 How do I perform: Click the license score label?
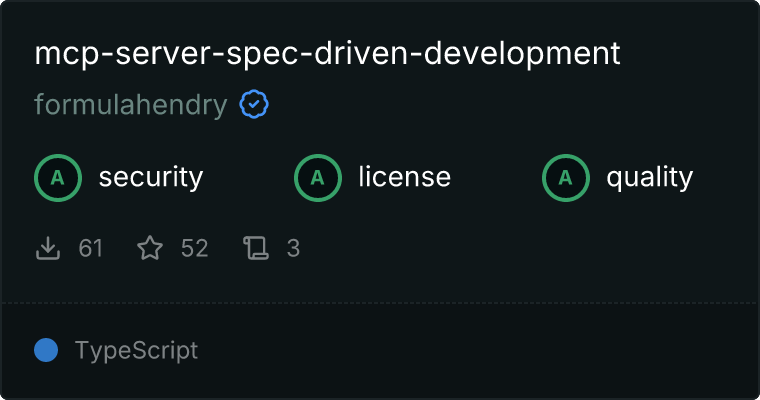[405, 176]
